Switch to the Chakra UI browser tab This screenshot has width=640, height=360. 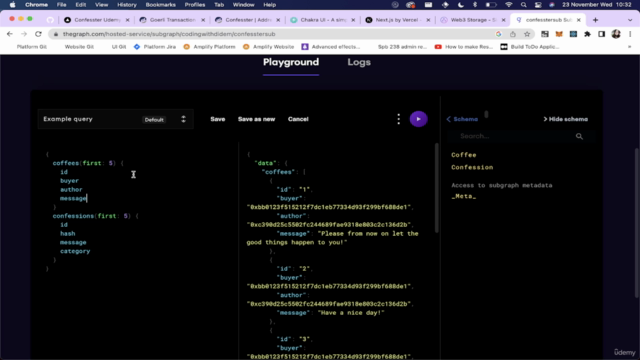pyautogui.click(x=323, y=20)
